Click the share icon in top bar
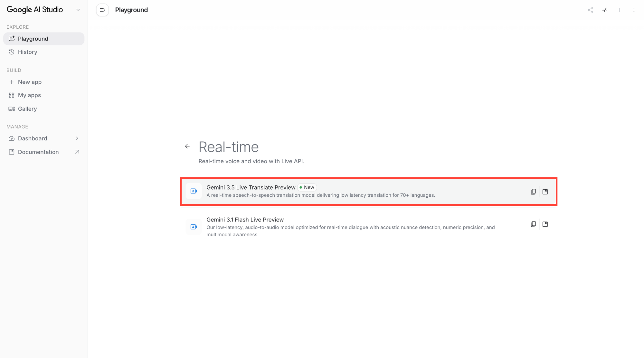The image size is (644, 358). pyautogui.click(x=590, y=10)
